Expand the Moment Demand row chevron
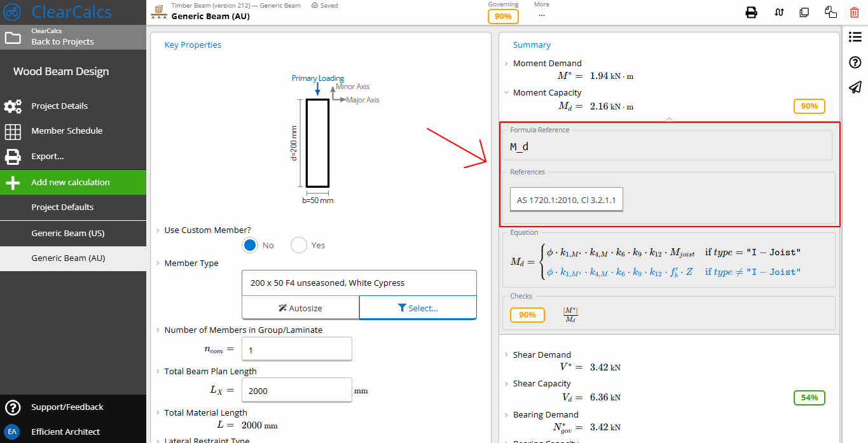This screenshot has height=443, width=868. click(506, 64)
